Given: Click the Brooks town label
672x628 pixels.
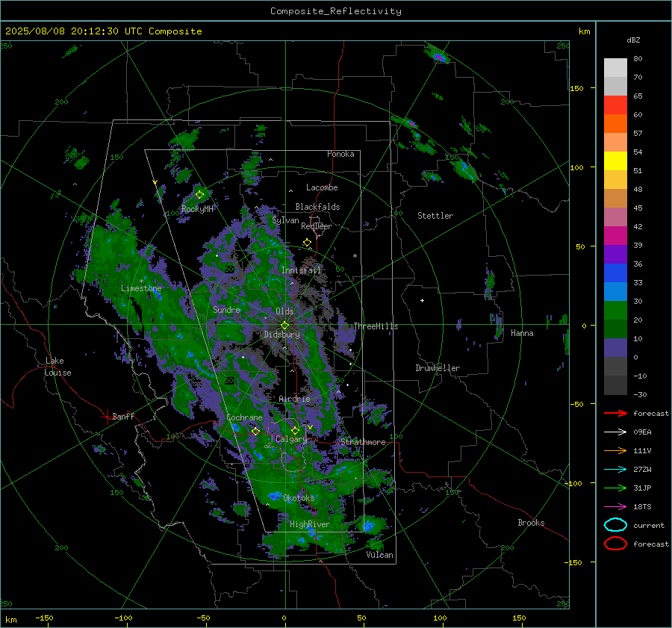Looking at the screenshot, I should [531, 523].
